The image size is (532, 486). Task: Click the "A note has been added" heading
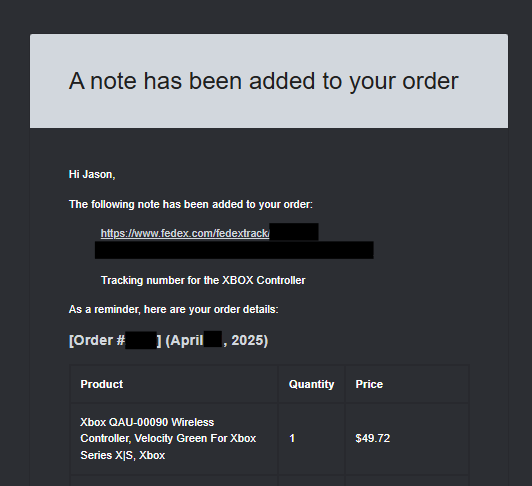coord(264,81)
